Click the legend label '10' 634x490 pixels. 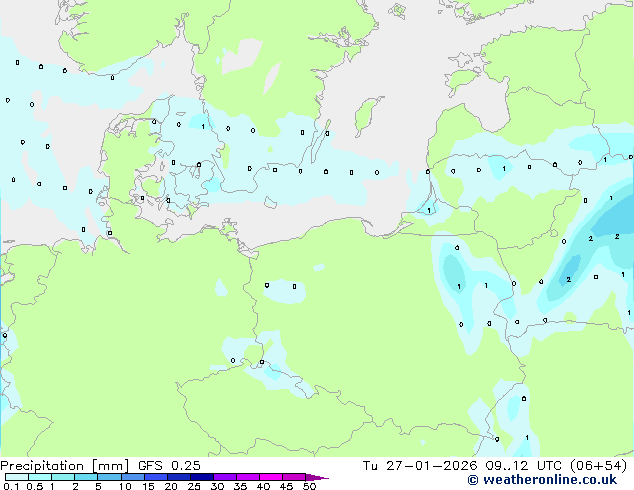125,486
